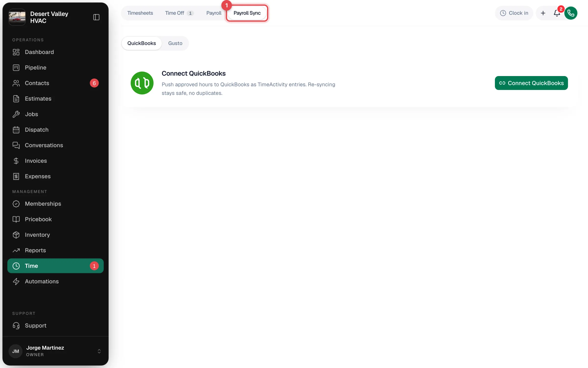The height and width of the screenshot is (368, 588).
Task: Open notifications bell icon
Action: pos(557,13)
